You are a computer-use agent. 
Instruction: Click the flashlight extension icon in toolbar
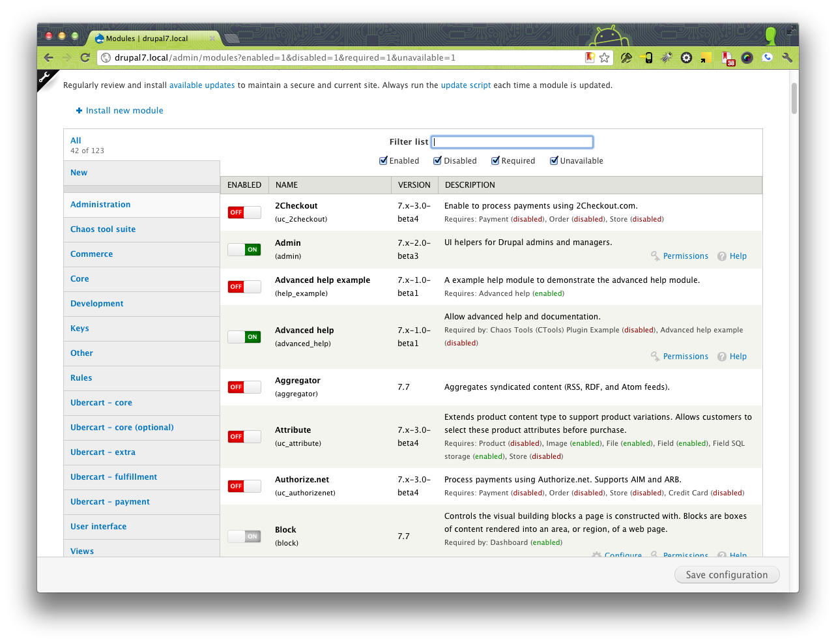pyautogui.click(x=626, y=57)
